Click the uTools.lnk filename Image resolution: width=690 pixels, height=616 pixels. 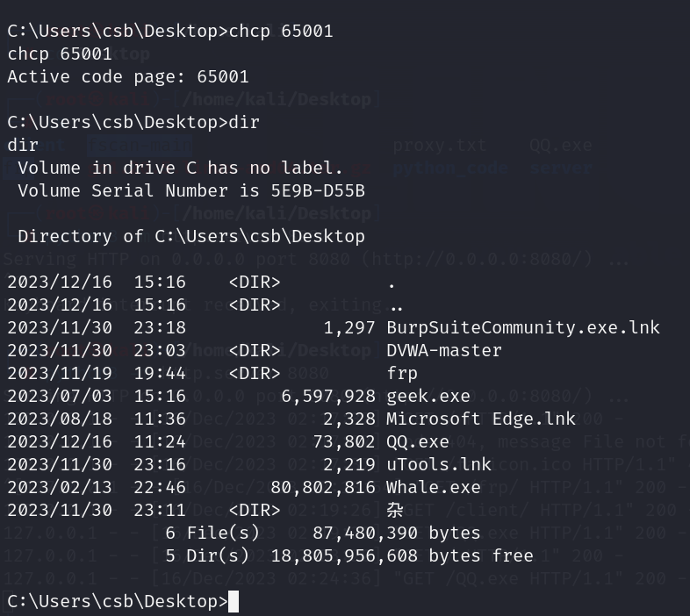(x=438, y=465)
